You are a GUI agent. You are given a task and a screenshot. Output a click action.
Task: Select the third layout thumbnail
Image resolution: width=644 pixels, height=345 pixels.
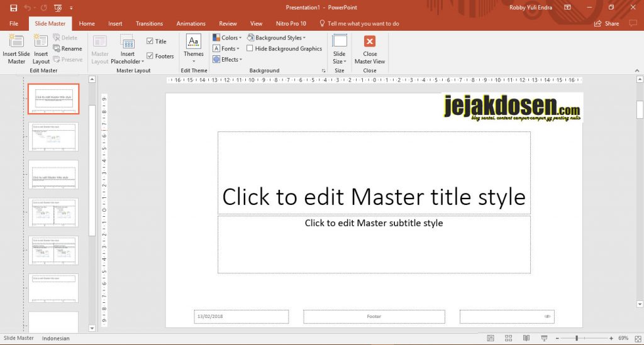tap(53, 175)
